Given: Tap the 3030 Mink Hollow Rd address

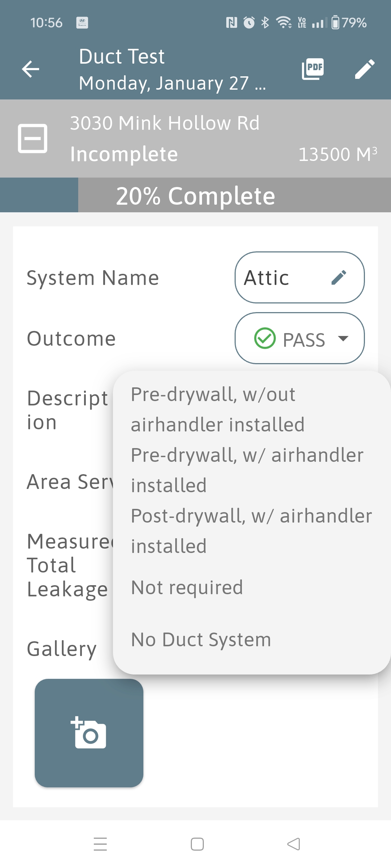Looking at the screenshot, I should pos(165,123).
